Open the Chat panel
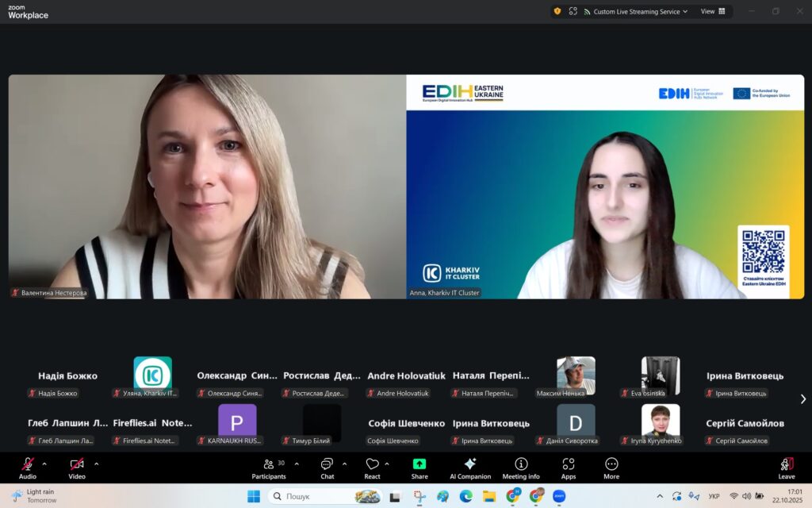The height and width of the screenshot is (508, 812). pyautogui.click(x=327, y=464)
